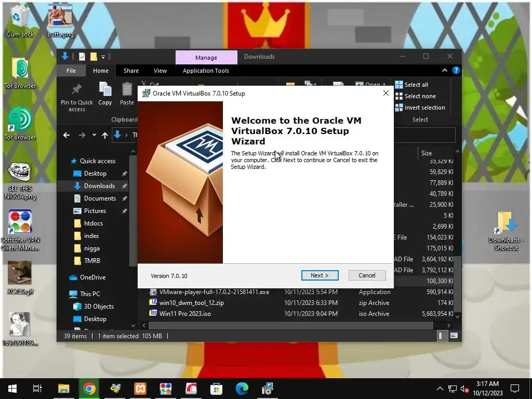Click the horizontal scrollbar in file list
This screenshot has width=532, height=399.
pyautogui.click(x=291, y=325)
